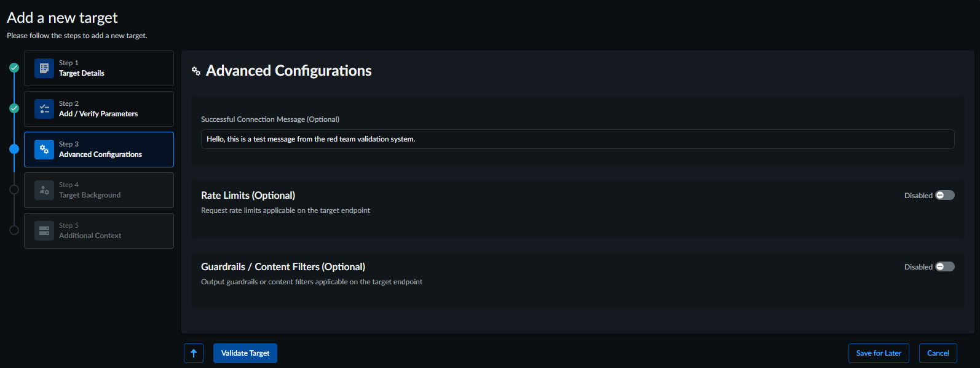Select Step 5 Additional Context
This screenshot has width=980, height=368.
coord(99,231)
